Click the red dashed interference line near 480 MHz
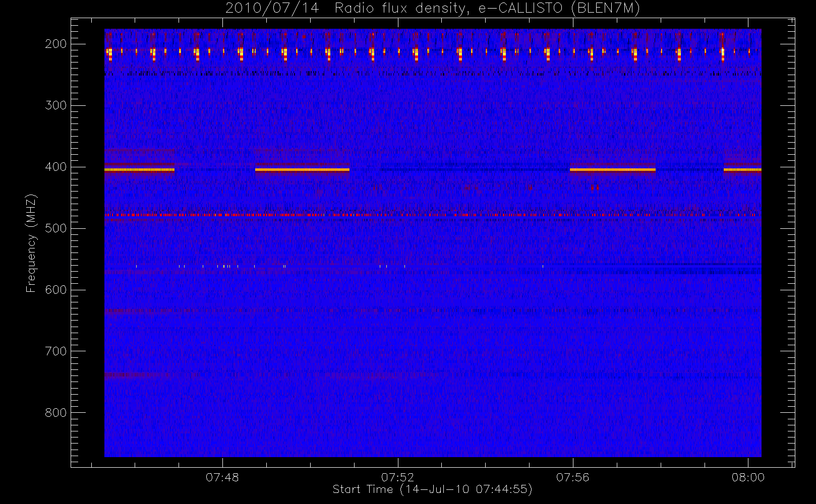Image resolution: width=816 pixels, height=504 pixels. point(433,215)
